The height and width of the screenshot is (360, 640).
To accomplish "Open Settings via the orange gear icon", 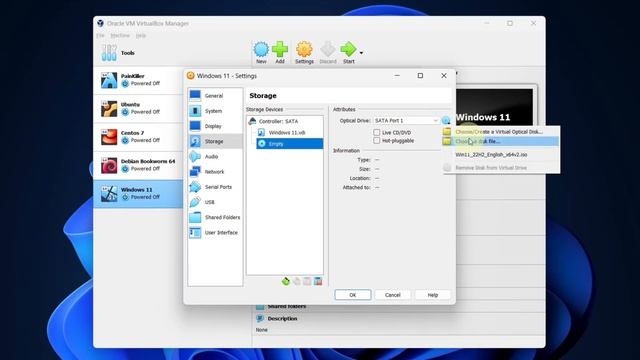I will click(x=304, y=52).
